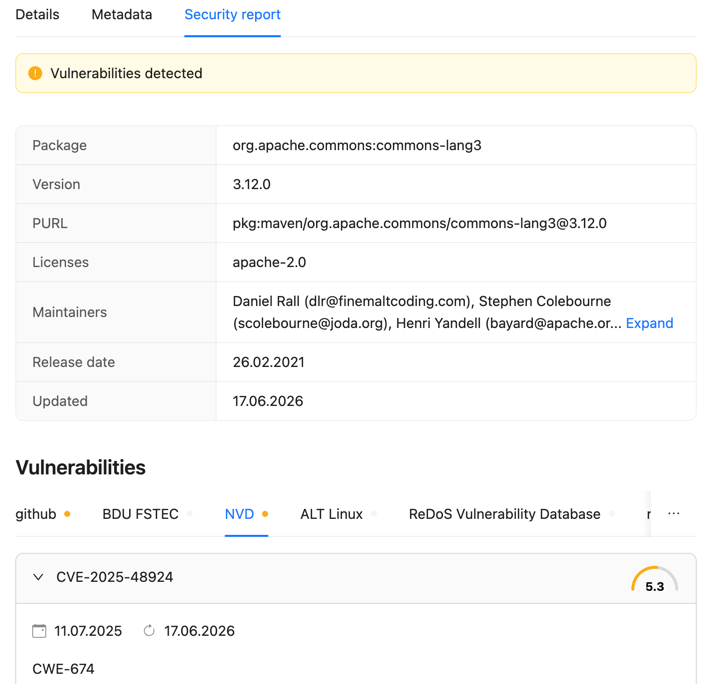Image resolution: width=711 pixels, height=684 pixels.
Task: Select the Updated value 17.06.2026 in table
Action: pos(268,401)
